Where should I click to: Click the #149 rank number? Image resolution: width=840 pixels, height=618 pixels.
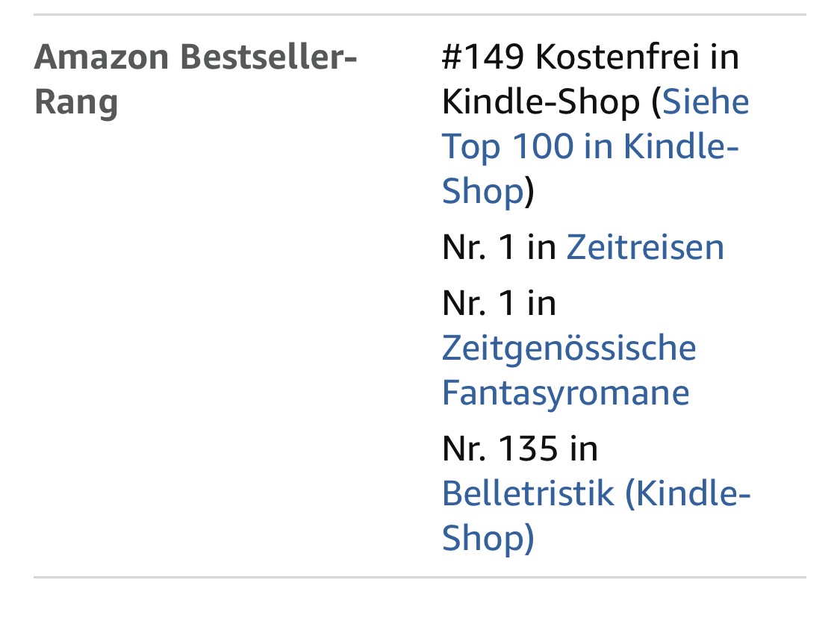coord(484,57)
